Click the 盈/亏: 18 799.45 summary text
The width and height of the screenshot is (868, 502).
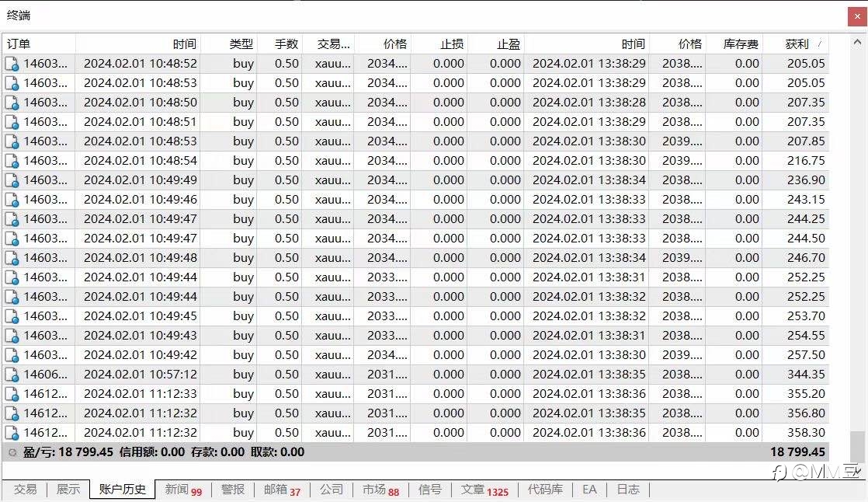click(x=68, y=452)
